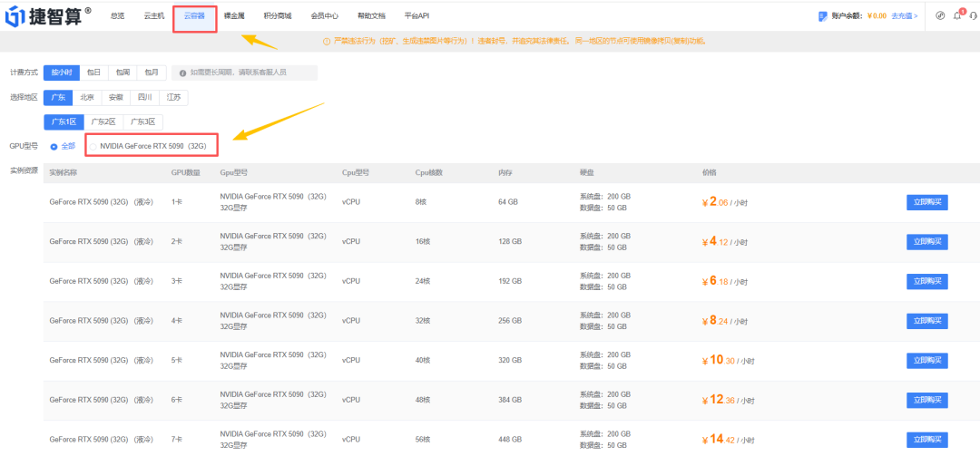
Task: Click the info icon beside 如需更长周期
Action: coord(182,73)
